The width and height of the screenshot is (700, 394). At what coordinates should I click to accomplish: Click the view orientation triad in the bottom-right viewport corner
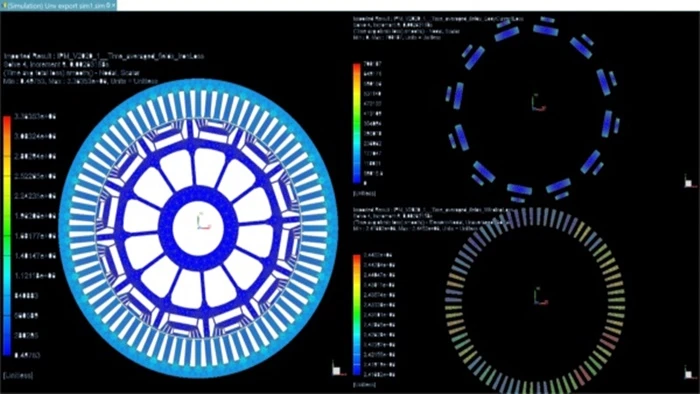pyautogui.click(x=690, y=372)
